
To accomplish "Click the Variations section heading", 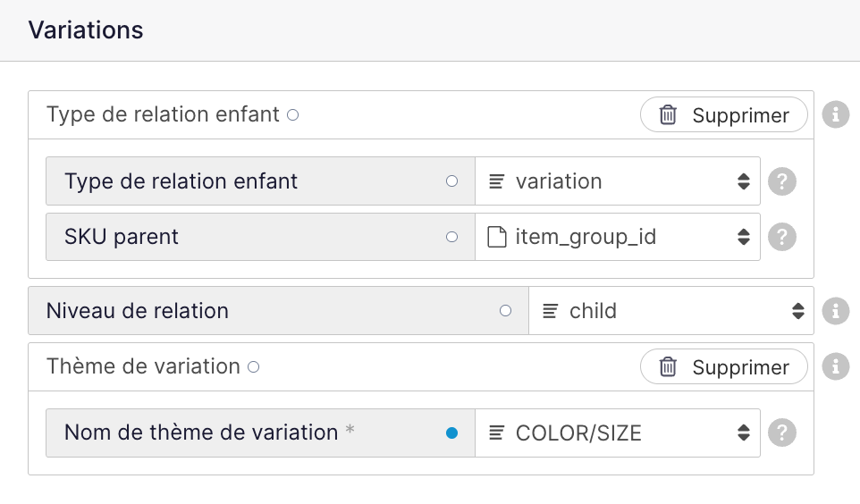I will (86, 29).
